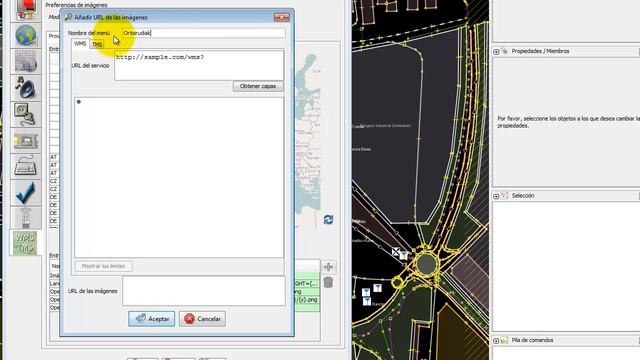Click the Obtener capas button
Screen dimensions: 640x360
click(258, 87)
